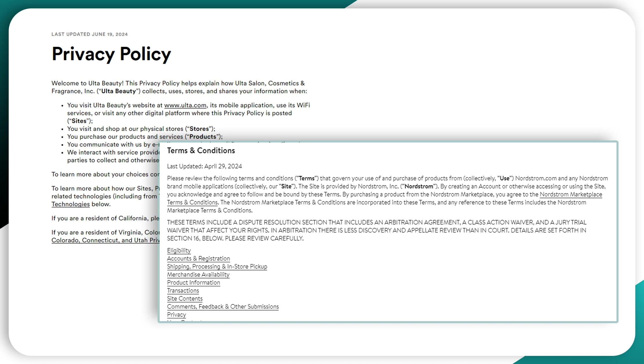
Task: Click the Privacy Policy heading
Action: tap(111, 54)
